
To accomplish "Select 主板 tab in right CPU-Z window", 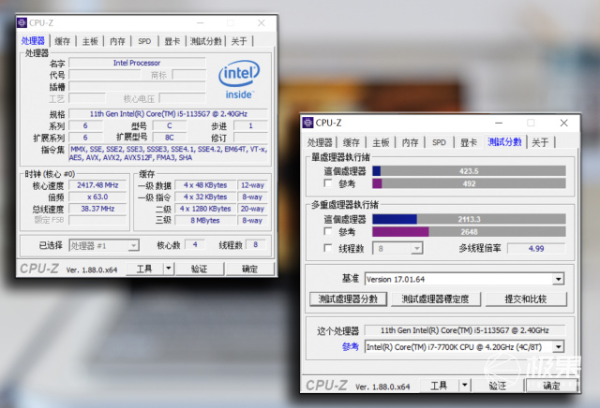I will click(381, 143).
